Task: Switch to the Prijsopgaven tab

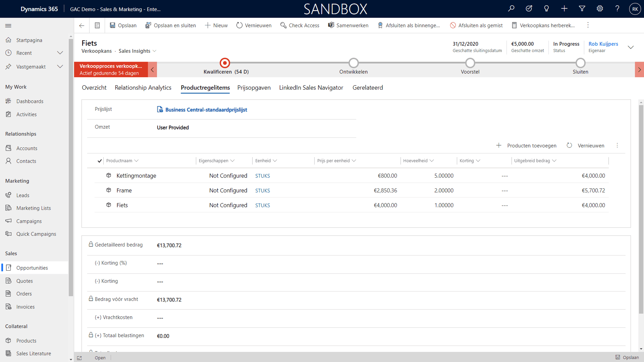Action: pyautogui.click(x=254, y=87)
